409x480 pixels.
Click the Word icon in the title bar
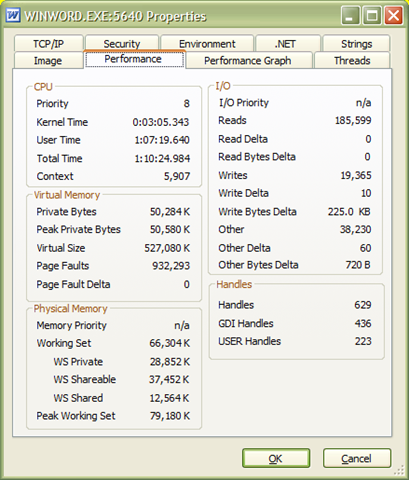click(x=13, y=15)
